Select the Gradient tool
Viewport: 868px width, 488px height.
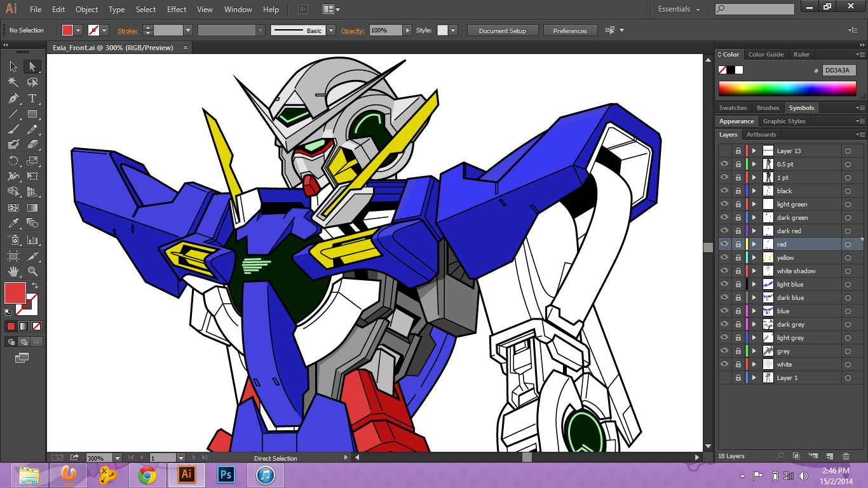32,208
